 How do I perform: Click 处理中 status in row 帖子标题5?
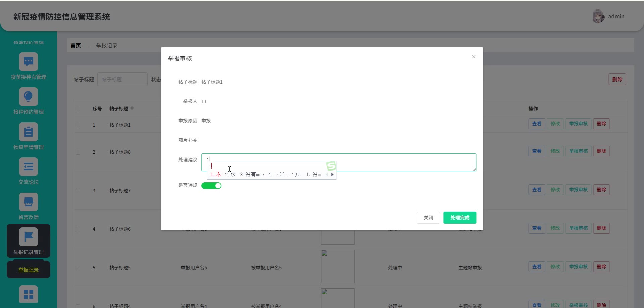(395, 268)
